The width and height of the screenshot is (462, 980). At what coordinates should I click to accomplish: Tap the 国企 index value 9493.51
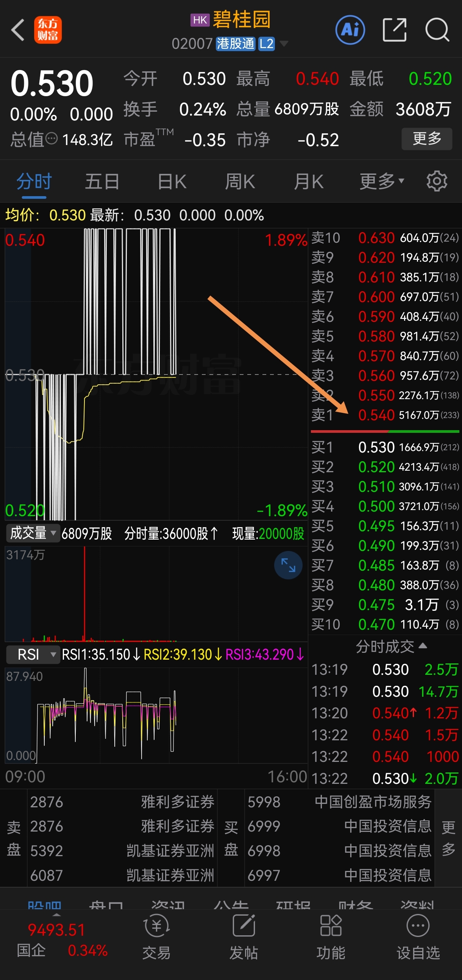pyautogui.click(x=56, y=930)
